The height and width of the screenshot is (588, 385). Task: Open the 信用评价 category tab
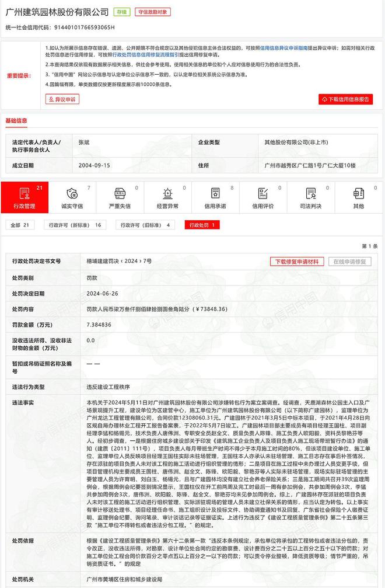click(263, 197)
